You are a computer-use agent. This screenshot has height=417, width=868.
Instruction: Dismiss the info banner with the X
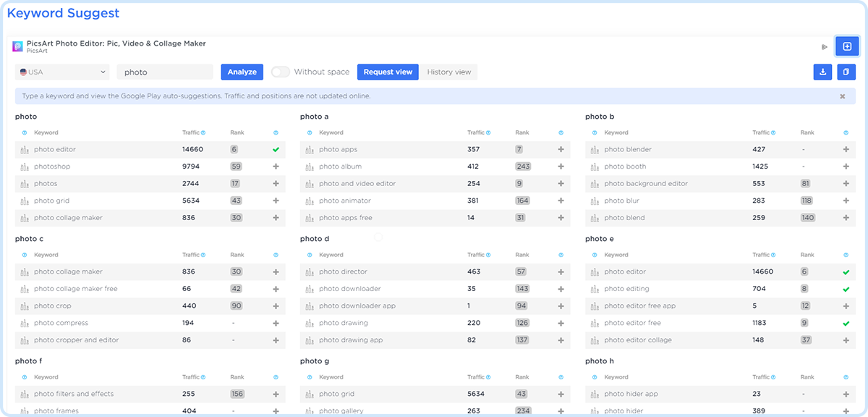tap(842, 96)
